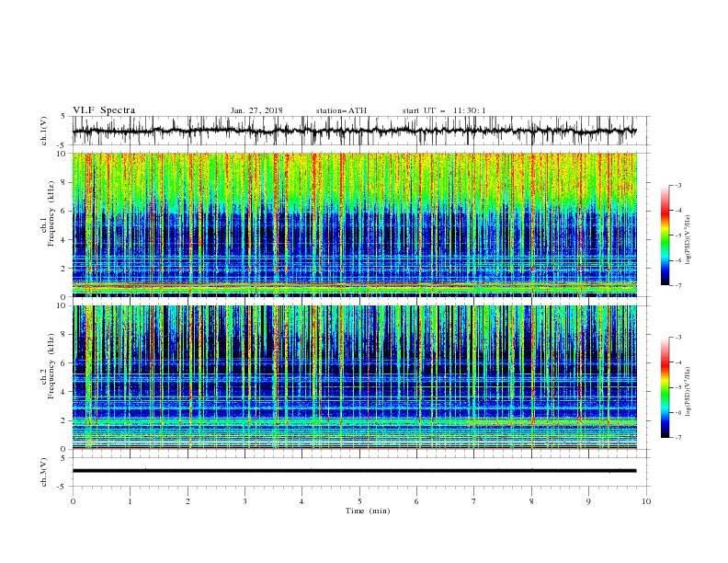
Task: Click the "2" kHz tick on ch.2 frequency axis
Action: coord(64,420)
